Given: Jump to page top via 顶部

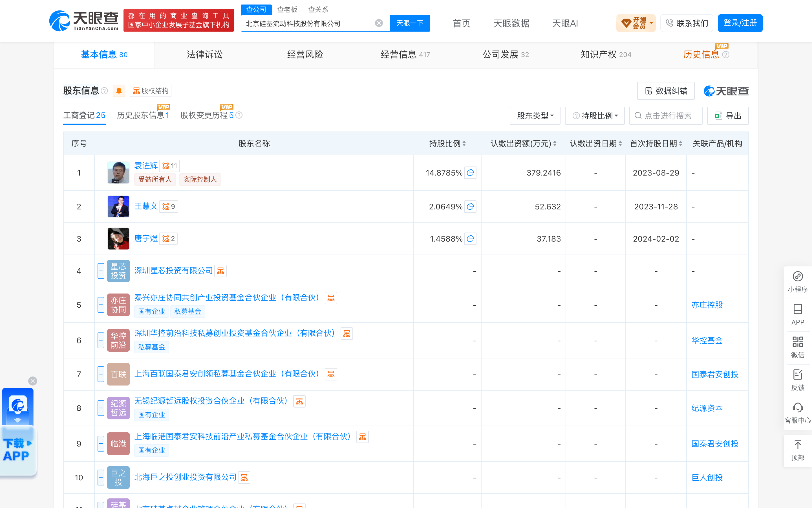Looking at the screenshot, I should tap(798, 450).
